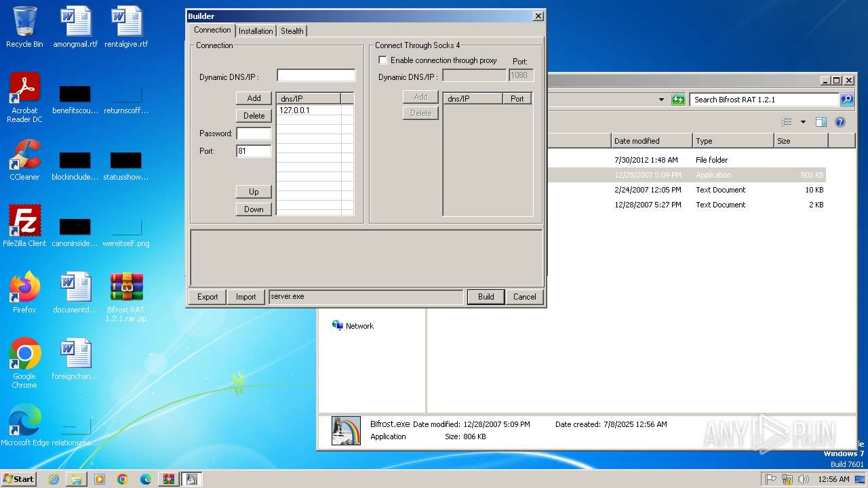
Task: Open Explorer help question-mark icon
Action: click(840, 122)
